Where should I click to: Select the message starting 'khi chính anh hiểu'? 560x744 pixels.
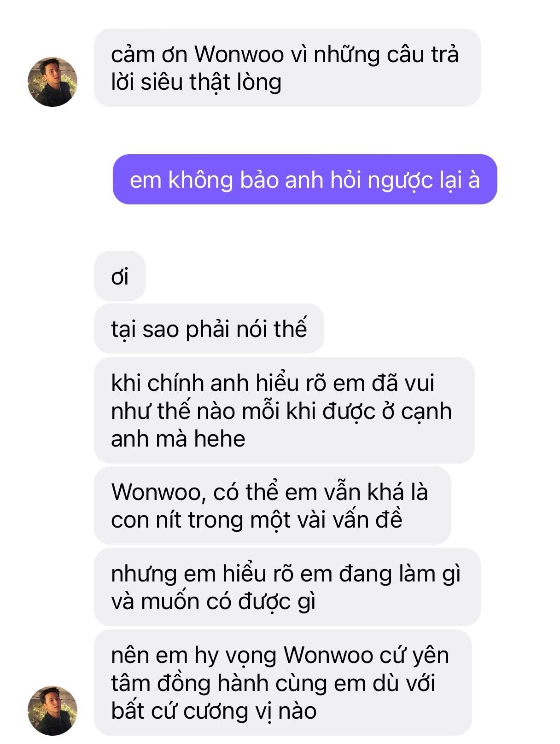(x=284, y=410)
